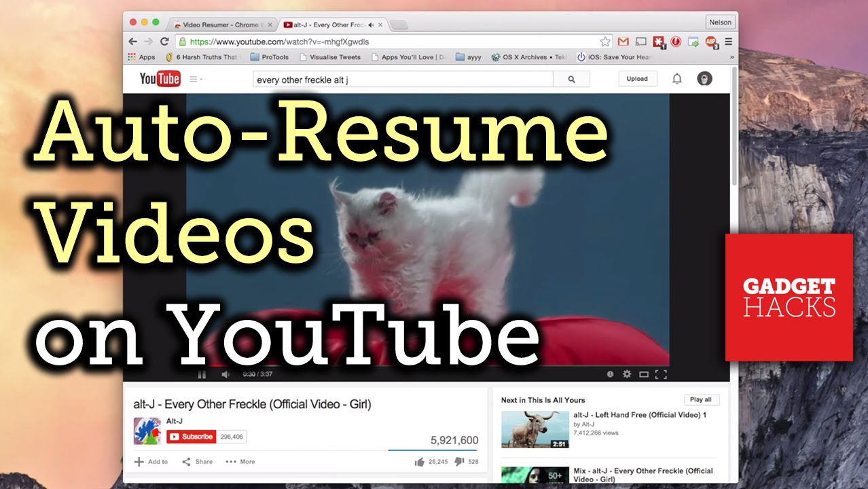Click the Upload button
Image resolution: width=868 pixels, height=489 pixels.
click(x=637, y=79)
